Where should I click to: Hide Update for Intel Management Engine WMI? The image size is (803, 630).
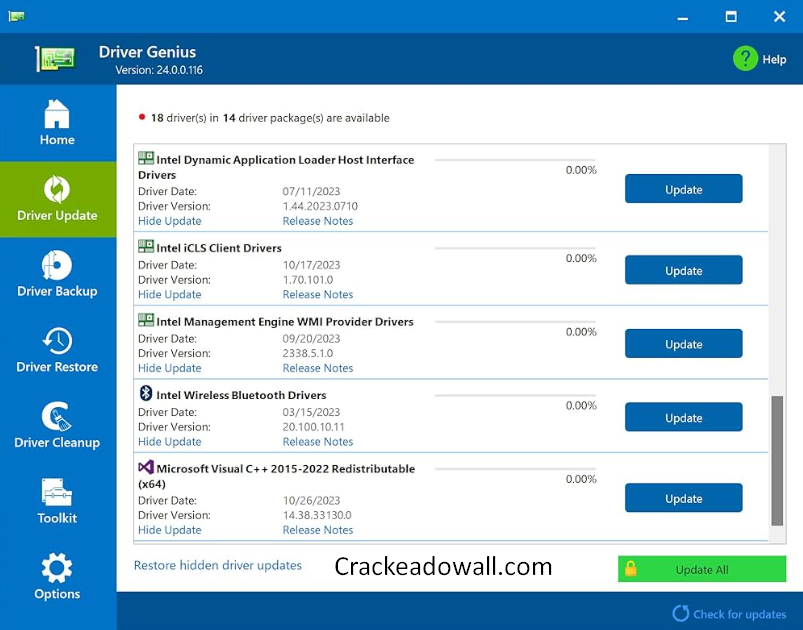pos(169,368)
